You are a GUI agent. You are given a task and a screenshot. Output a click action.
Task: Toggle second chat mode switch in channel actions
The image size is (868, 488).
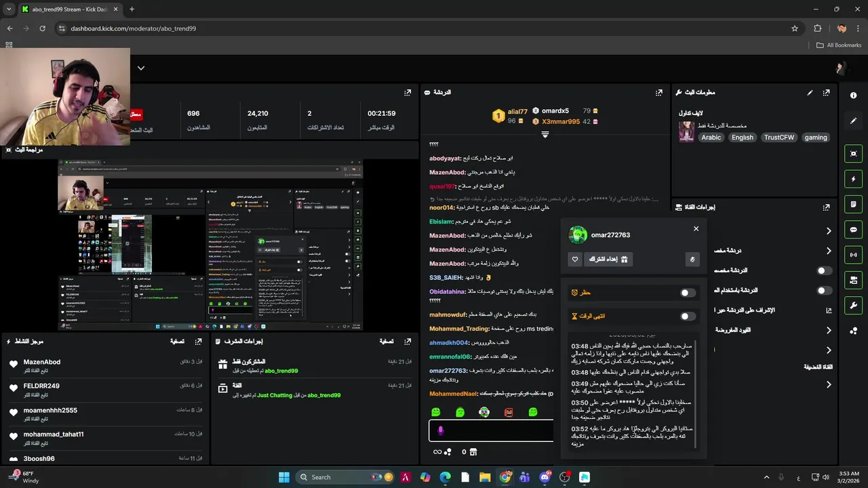(824, 290)
